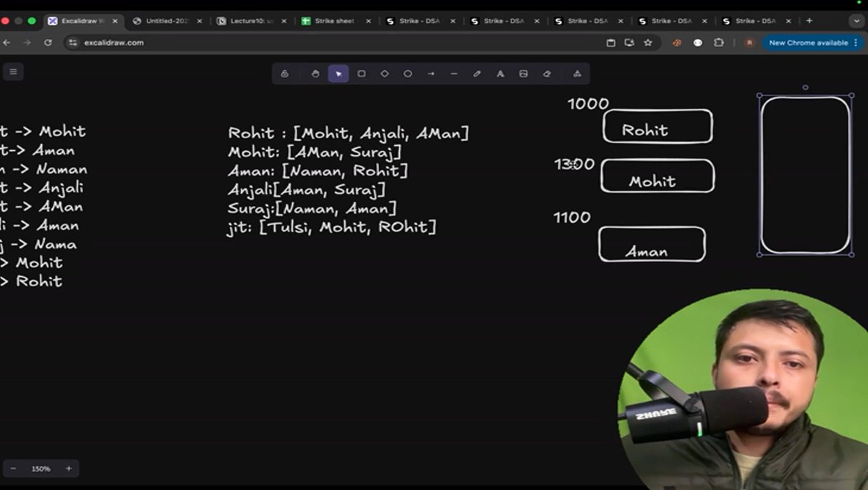The image size is (868, 490).
Task: Select the Text tool
Action: [x=501, y=74]
